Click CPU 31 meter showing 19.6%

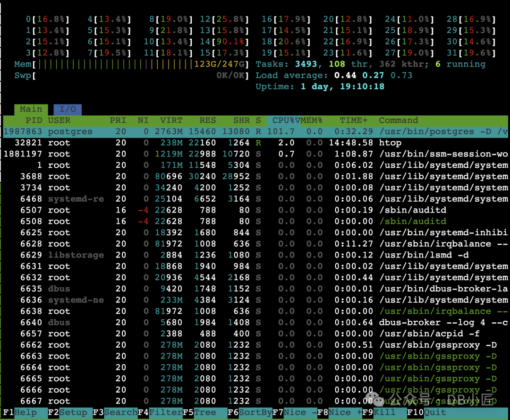(471, 53)
